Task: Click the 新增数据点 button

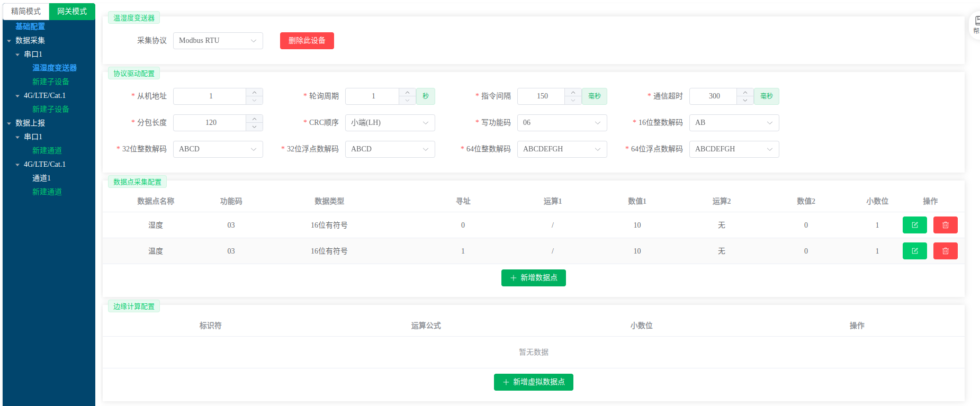Action: pyautogui.click(x=534, y=278)
